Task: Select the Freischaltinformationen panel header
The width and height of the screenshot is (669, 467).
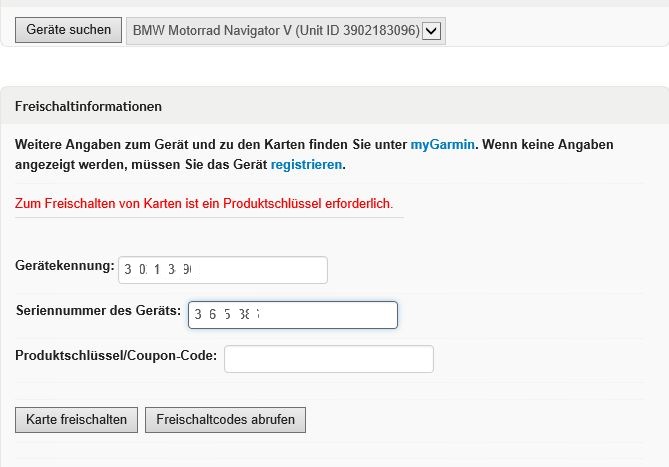Action: point(89,106)
